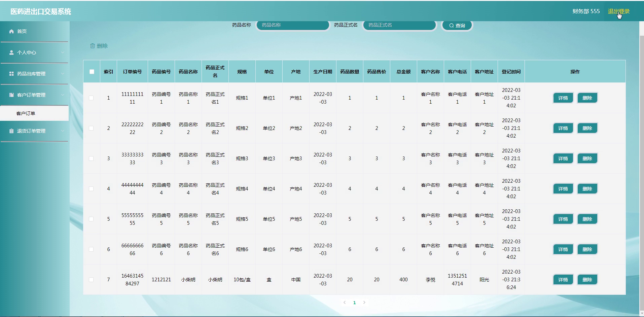Image resolution: width=644 pixels, height=317 pixels.
Task: Delete the row for order 5555555555
Action: [587, 219]
